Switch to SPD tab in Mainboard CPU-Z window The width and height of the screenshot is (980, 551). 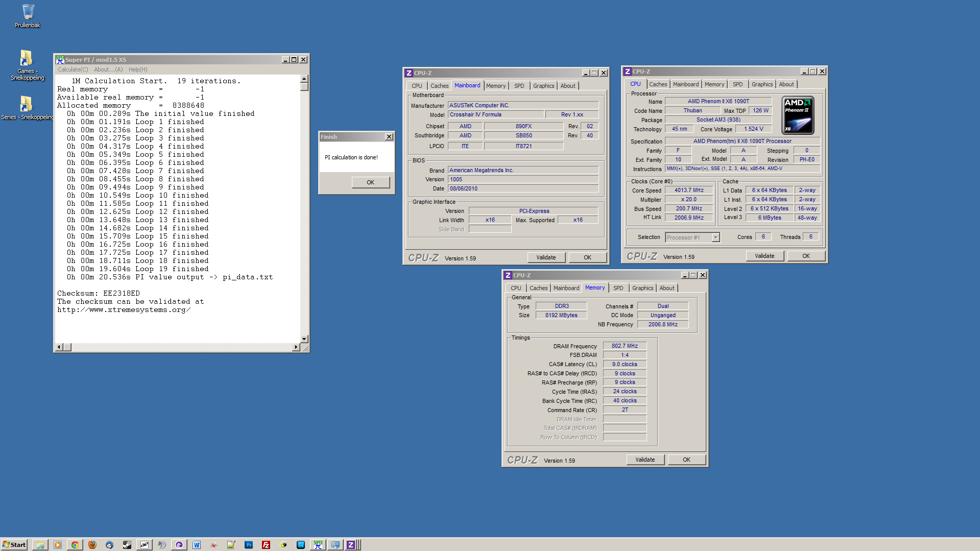pyautogui.click(x=519, y=86)
